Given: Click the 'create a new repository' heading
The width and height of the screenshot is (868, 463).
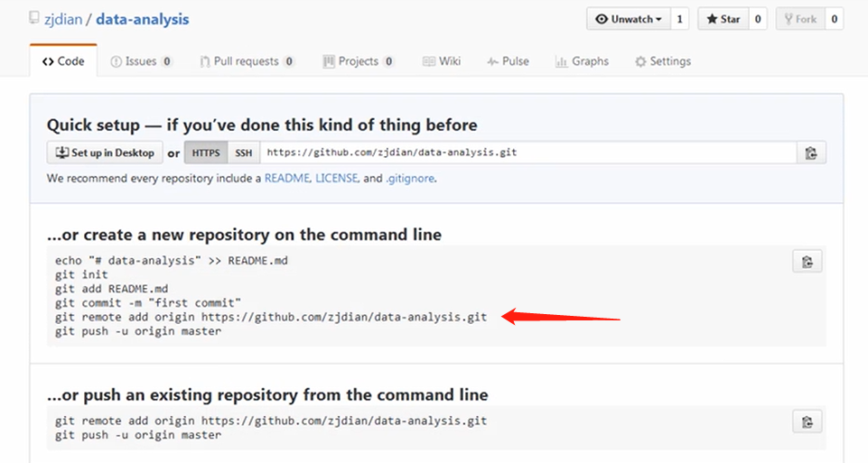Looking at the screenshot, I should coord(244,235).
